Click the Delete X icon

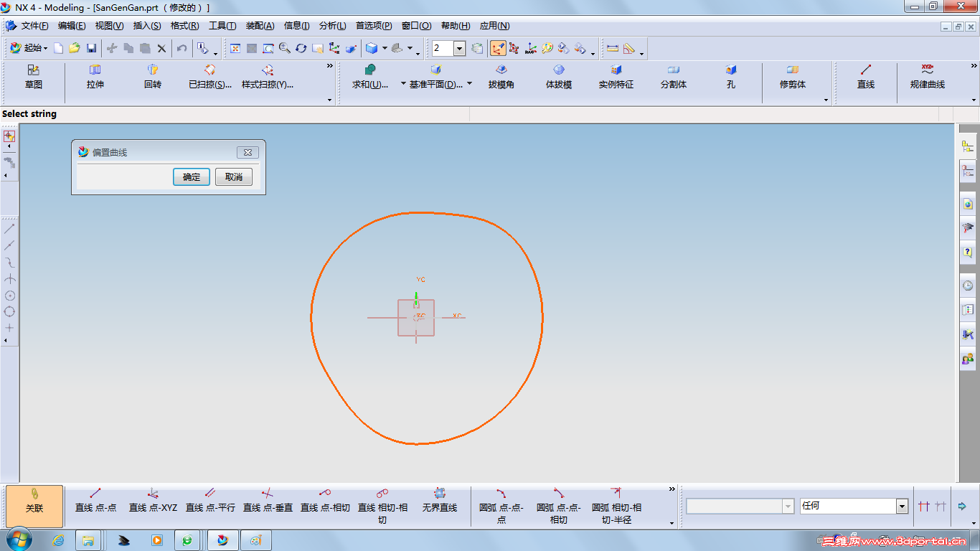[x=161, y=48]
